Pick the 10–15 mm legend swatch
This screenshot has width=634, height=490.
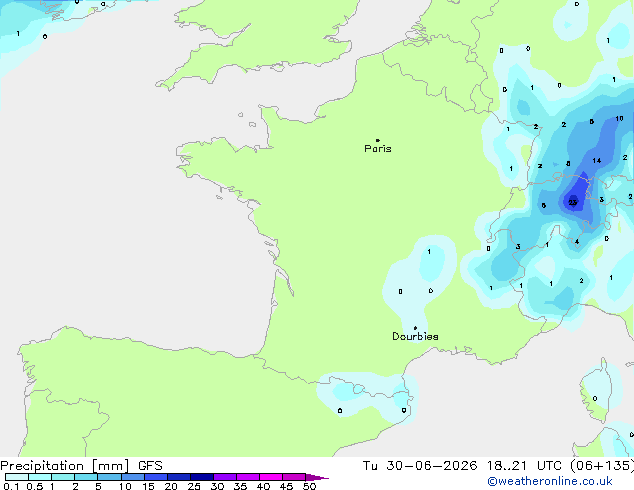[132, 477]
